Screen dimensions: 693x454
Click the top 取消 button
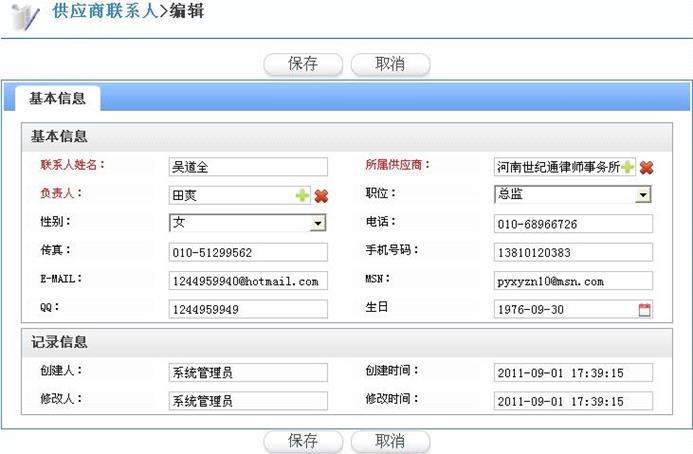[x=390, y=64]
